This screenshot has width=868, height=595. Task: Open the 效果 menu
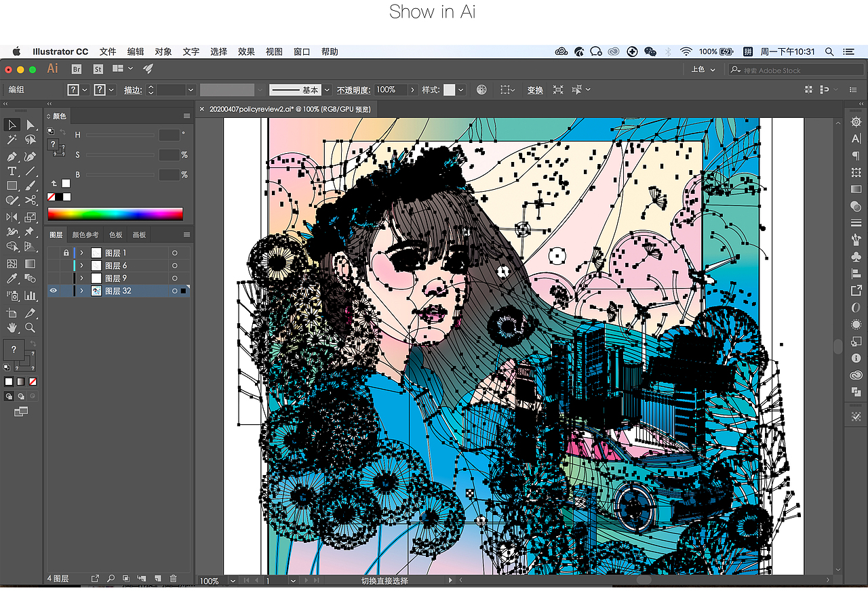click(246, 52)
